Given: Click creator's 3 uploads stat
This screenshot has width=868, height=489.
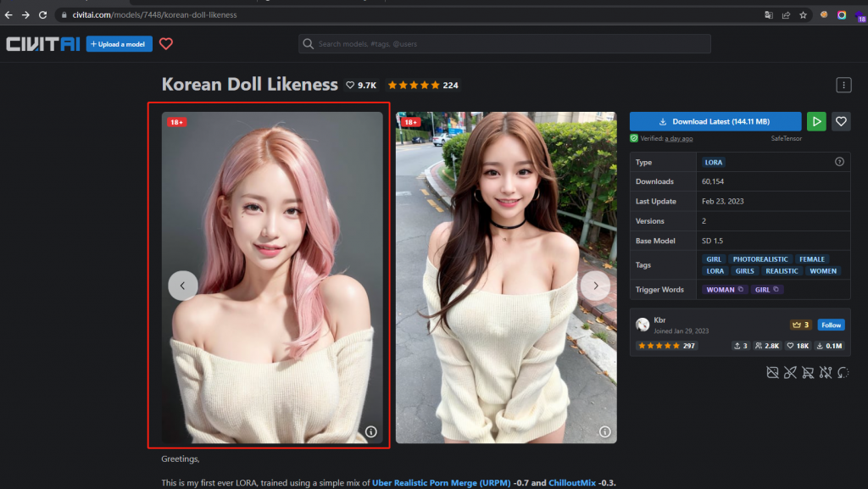Looking at the screenshot, I should coord(740,346).
